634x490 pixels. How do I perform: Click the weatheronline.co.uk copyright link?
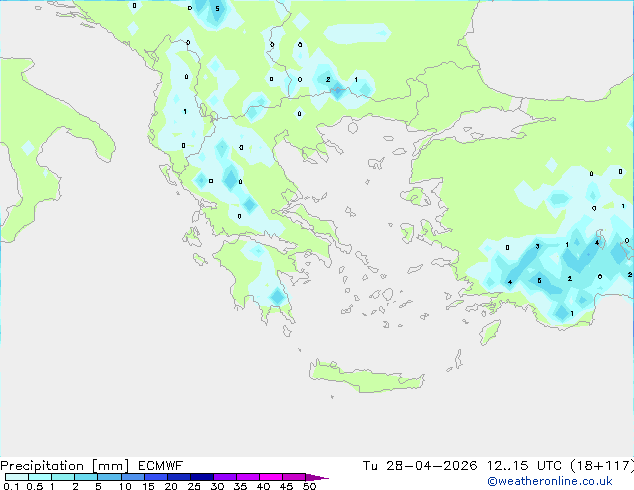[550, 481]
